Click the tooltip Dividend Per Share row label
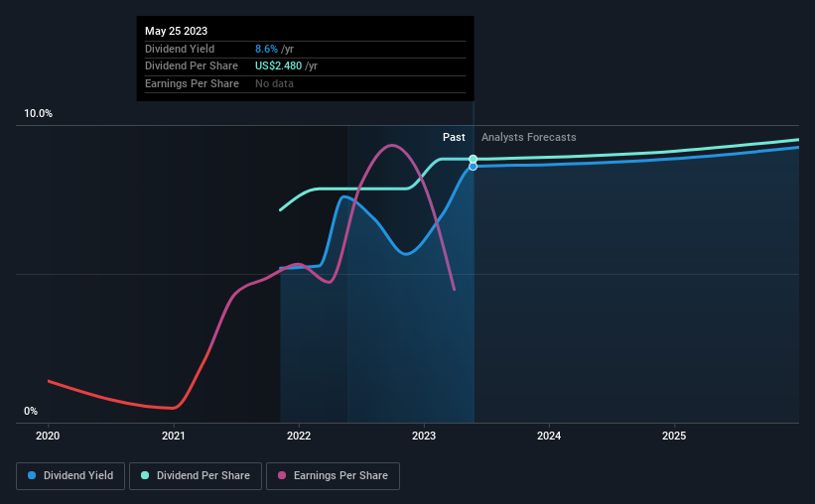815x504 pixels. pos(192,66)
